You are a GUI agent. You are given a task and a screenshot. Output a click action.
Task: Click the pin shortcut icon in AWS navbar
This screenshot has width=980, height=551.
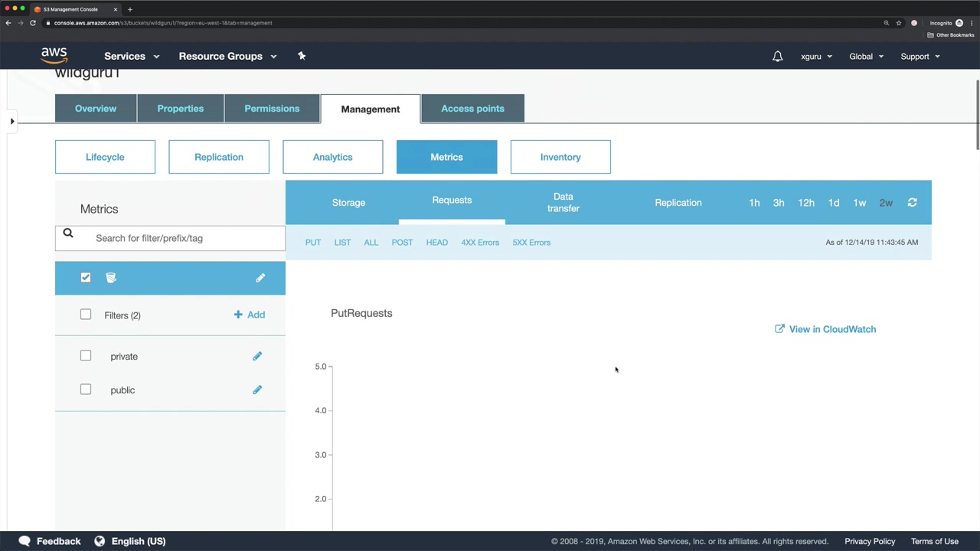coord(302,56)
